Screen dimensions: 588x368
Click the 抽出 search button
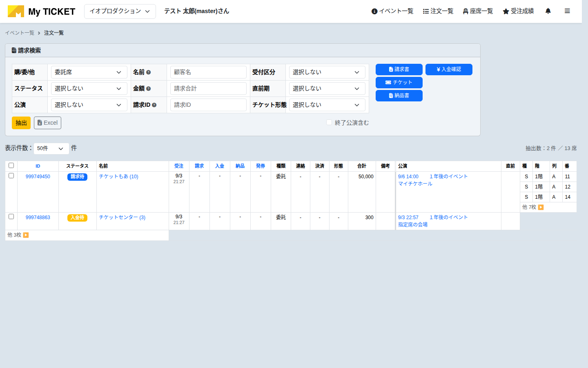tap(21, 123)
